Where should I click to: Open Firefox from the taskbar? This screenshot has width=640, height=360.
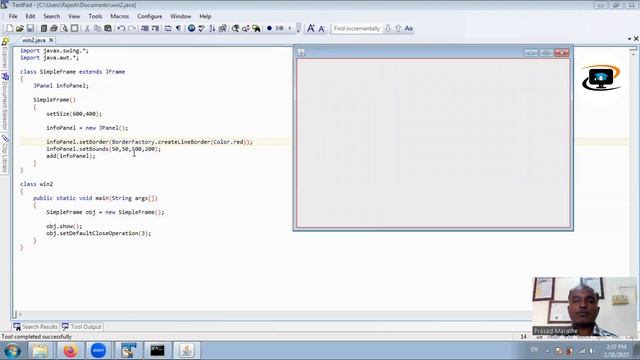70,351
